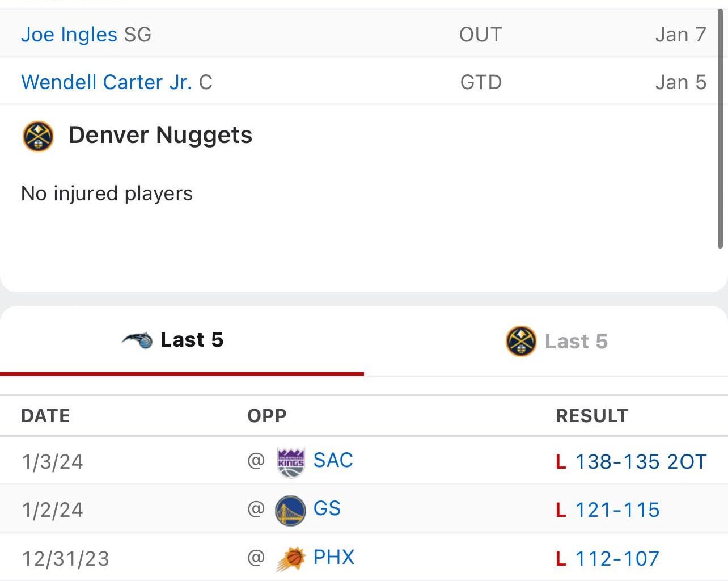Screen dimensions: 728x581
Task: Click the DATE column header
Action: tap(45, 415)
